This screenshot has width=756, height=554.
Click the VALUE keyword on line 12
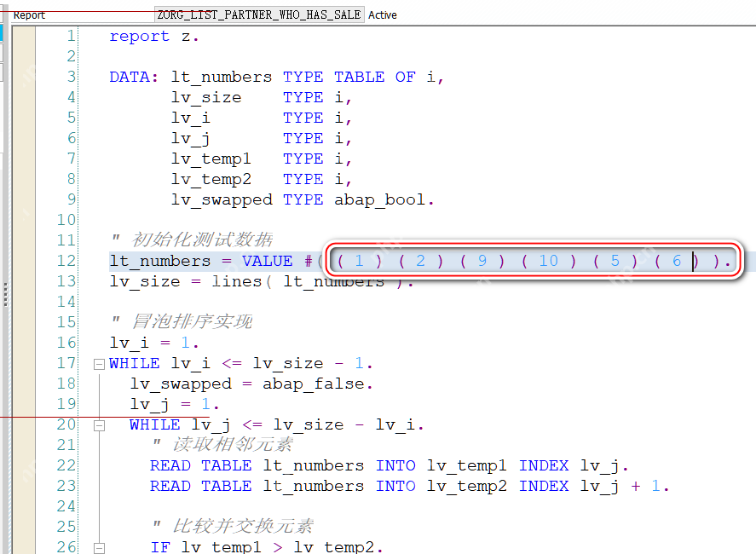tap(268, 261)
